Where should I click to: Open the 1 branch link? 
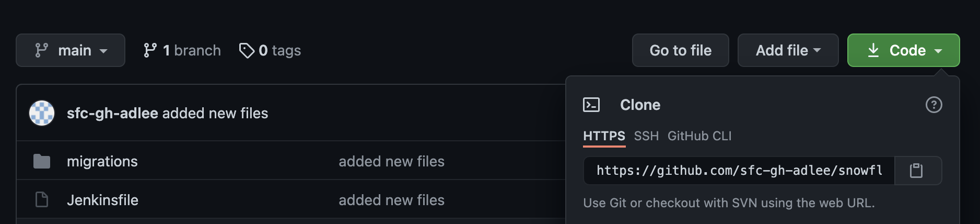[x=192, y=50]
